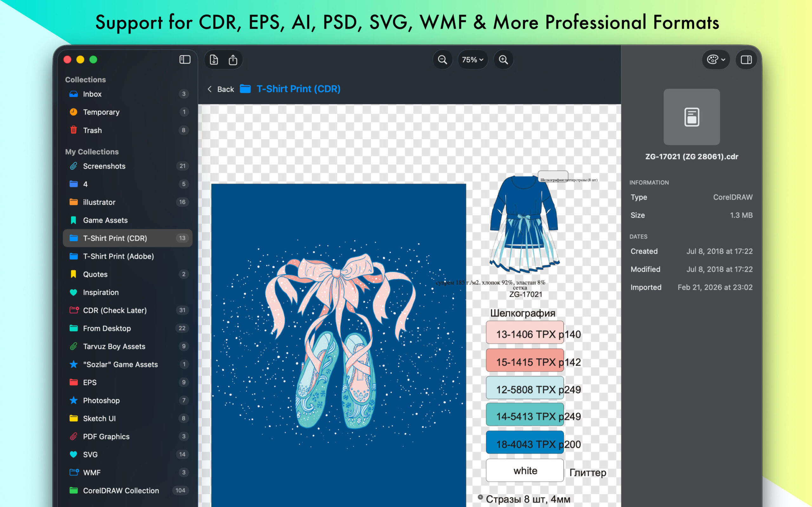Click the T-Shirt Print (CDR) breadcrumb title
The image size is (812, 507).
pyautogui.click(x=298, y=89)
